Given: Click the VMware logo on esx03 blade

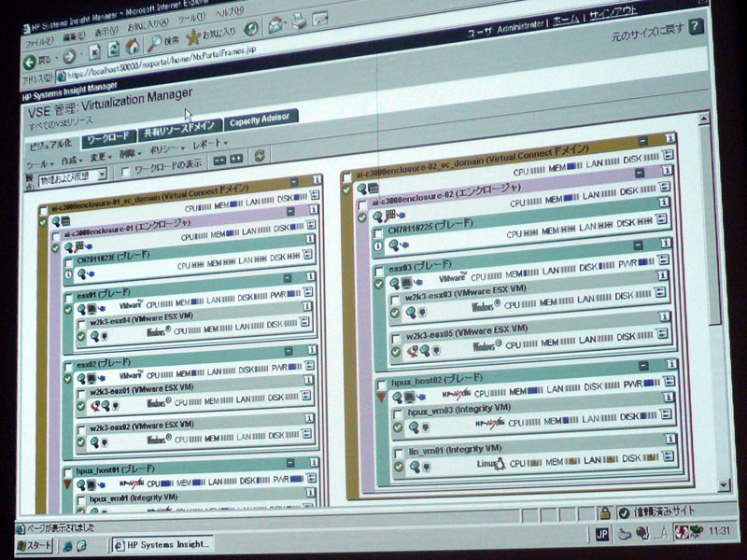Looking at the screenshot, I should coord(453,277).
